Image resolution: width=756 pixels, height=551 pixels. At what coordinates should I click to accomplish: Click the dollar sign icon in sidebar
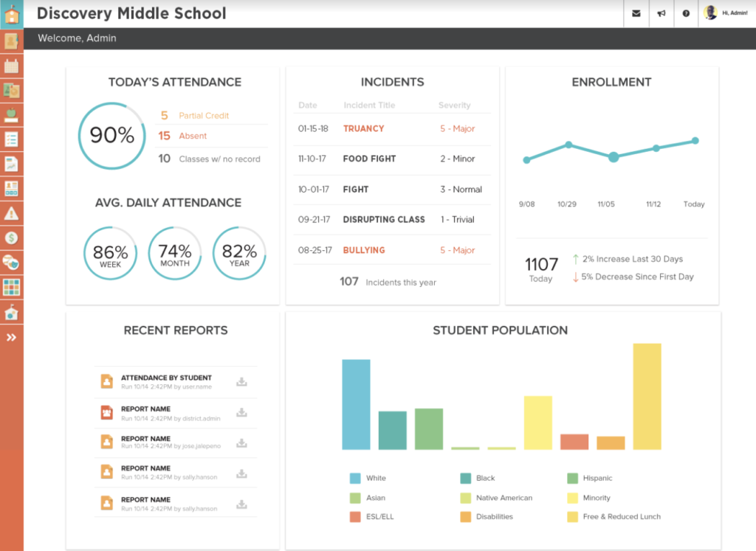[x=11, y=238]
